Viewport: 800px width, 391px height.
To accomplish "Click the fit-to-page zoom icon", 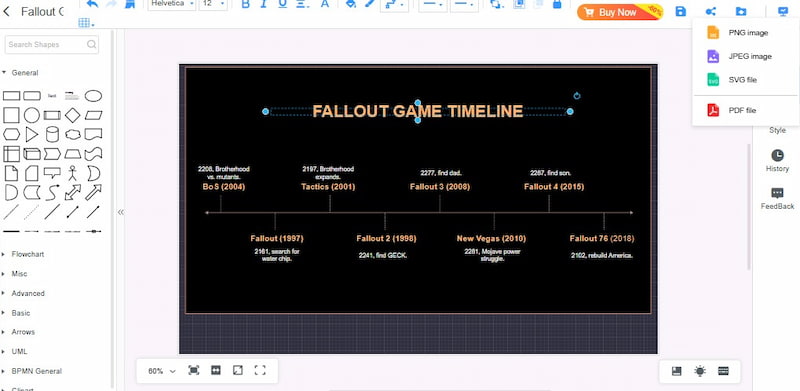I will coord(193,371).
